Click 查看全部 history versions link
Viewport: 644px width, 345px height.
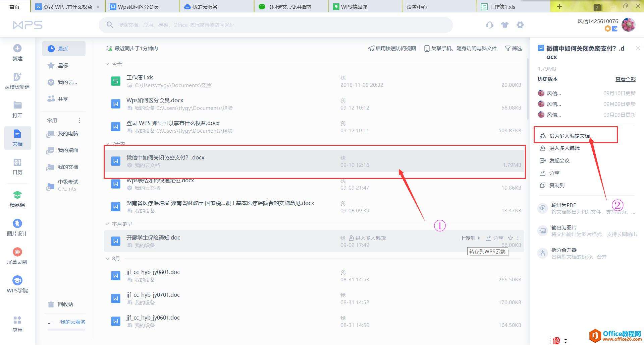pos(626,79)
